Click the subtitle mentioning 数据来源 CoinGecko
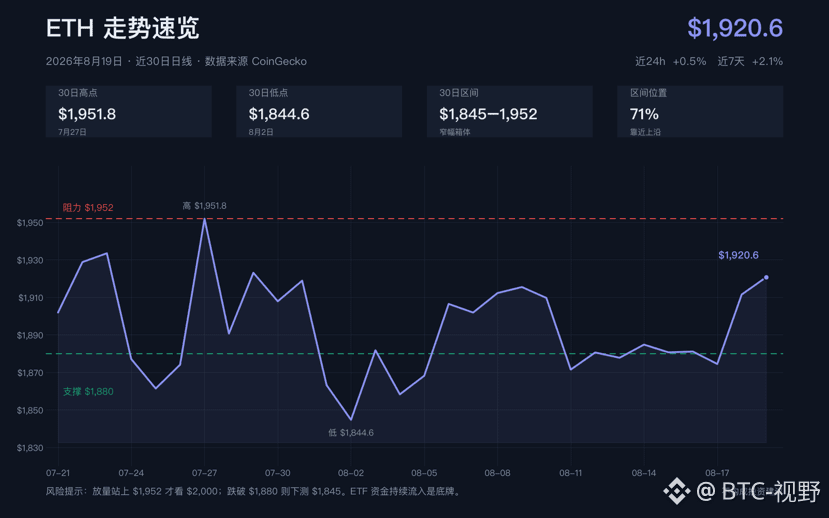This screenshot has width=829, height=518. (x=176, y=61)
